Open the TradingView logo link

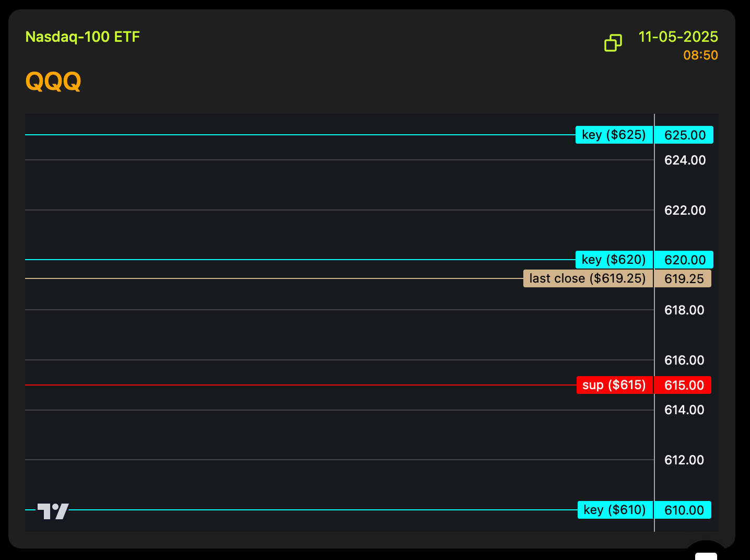53,511
